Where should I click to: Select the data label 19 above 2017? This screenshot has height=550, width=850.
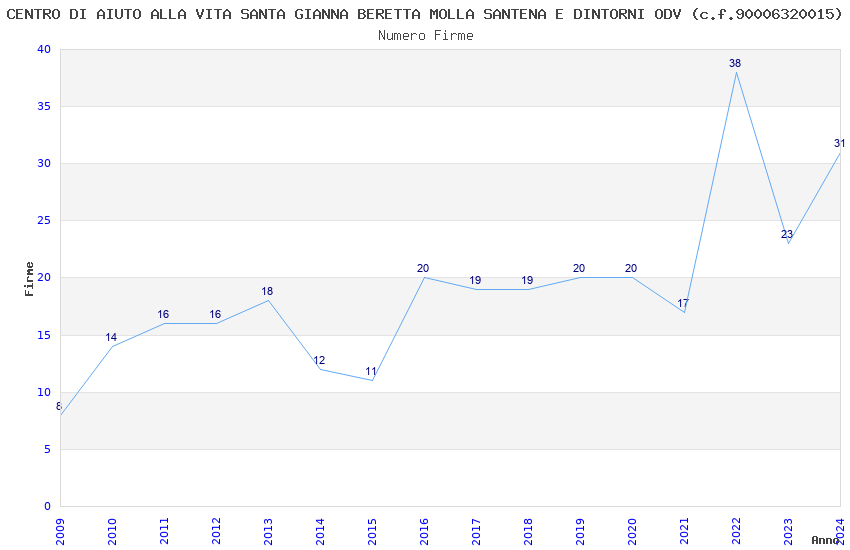tap(475, 281)
